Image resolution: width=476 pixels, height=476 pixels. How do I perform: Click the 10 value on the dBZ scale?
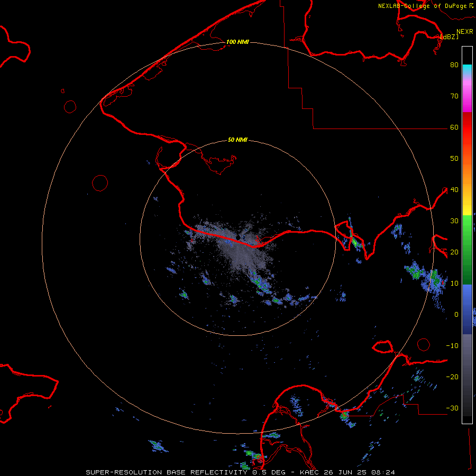454,283
